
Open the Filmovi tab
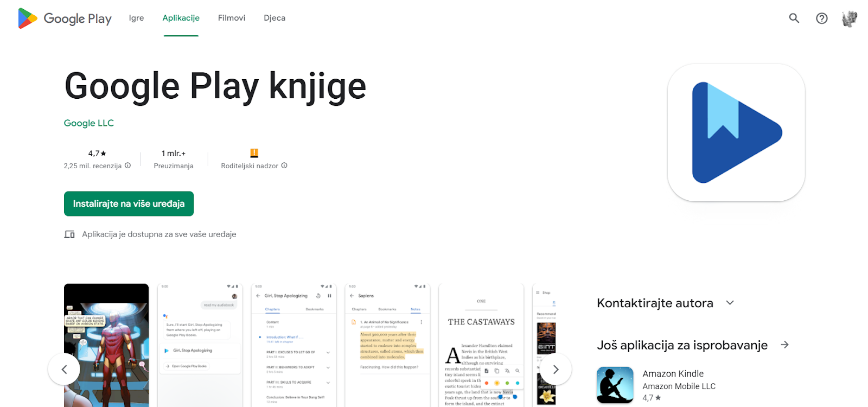pos(232,18)
